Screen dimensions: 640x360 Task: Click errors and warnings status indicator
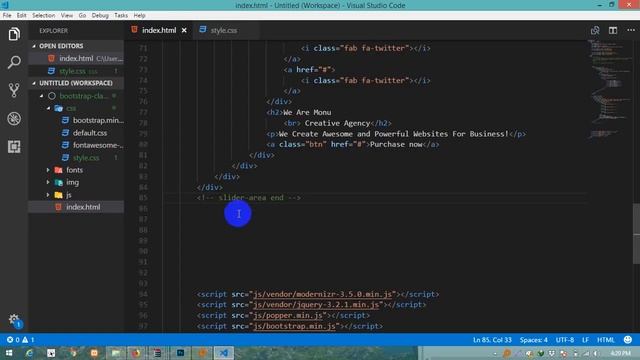[x=20, y=340]
